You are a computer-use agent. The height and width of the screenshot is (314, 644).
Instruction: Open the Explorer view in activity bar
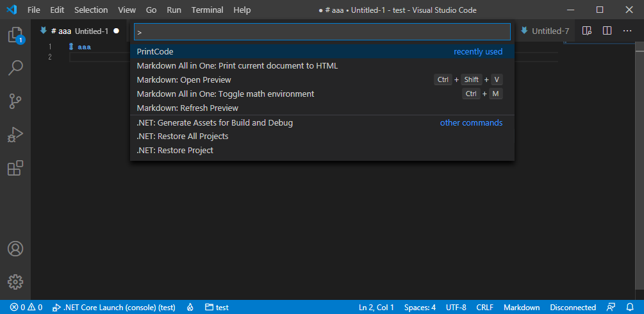[15, 35]
